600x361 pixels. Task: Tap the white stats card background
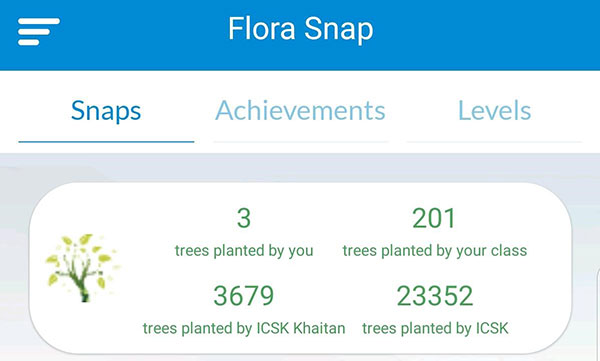click(x=300, y=268)
